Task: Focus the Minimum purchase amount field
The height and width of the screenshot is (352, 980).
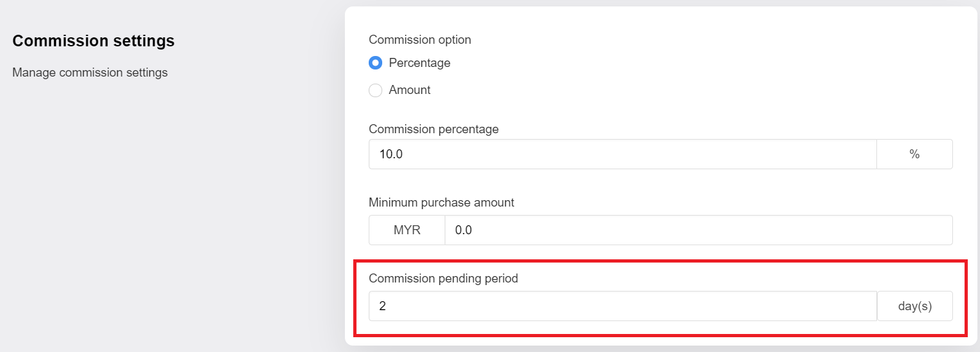Action: pos(699,230)
